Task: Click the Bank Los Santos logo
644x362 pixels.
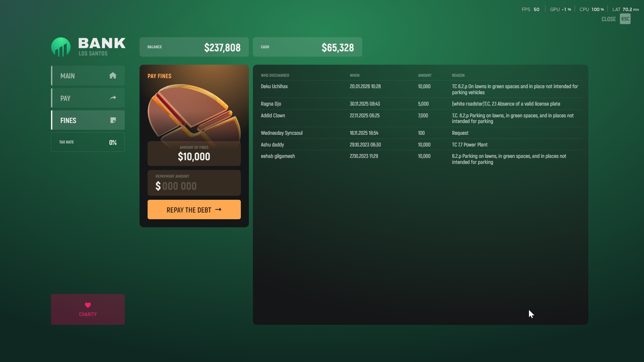Action: 61,47
